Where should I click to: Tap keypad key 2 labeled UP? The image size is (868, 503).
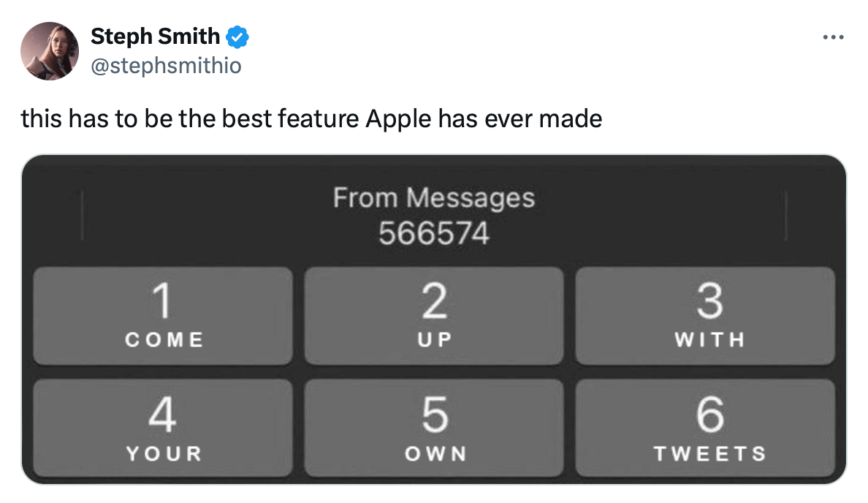tap(434, 315)
